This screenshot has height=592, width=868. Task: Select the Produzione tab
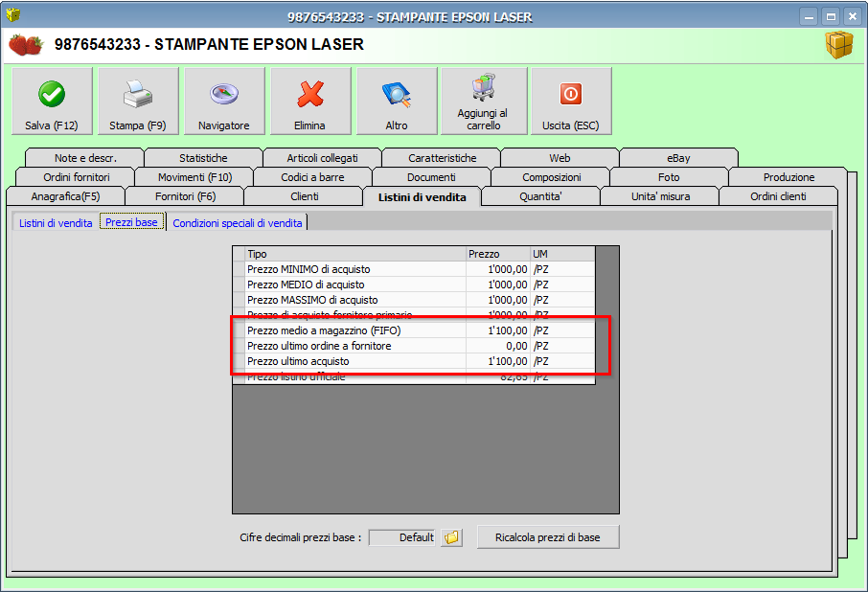coord(788,177)
